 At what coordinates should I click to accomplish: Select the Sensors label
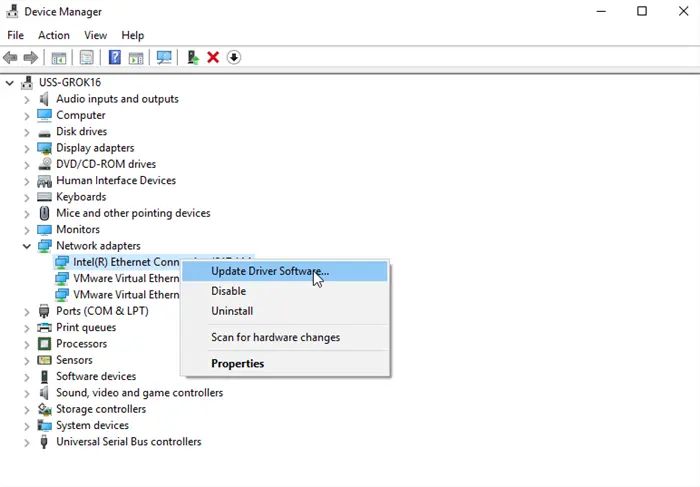74,360
